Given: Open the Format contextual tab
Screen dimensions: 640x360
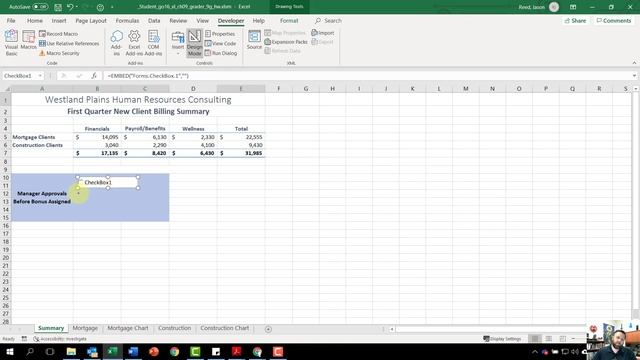Looking at the screenshot, I should [x=289, y=20].
